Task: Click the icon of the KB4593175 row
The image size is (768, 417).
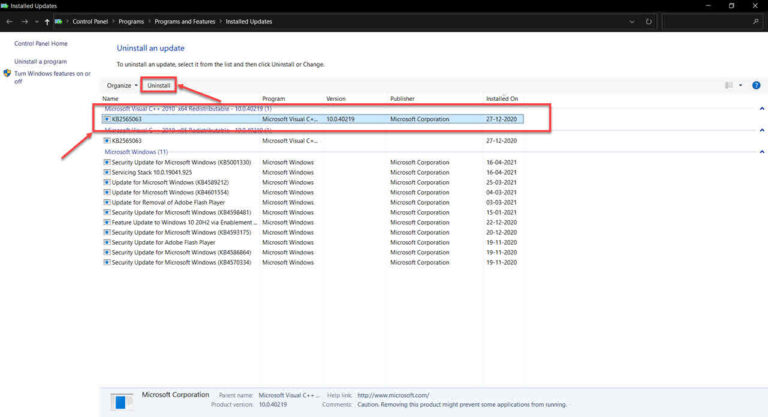Action: click(107, 232)
